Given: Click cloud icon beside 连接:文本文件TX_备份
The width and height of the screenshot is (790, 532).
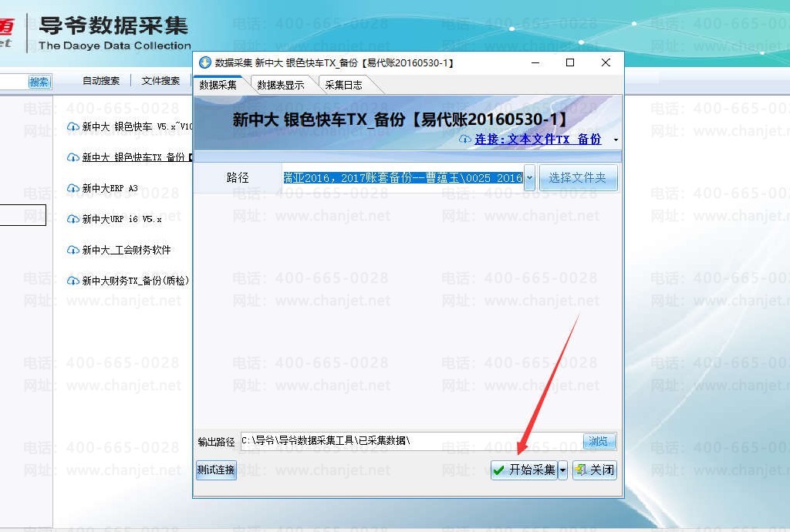Looking at the screenshot, I should click(x=465, y=139).
